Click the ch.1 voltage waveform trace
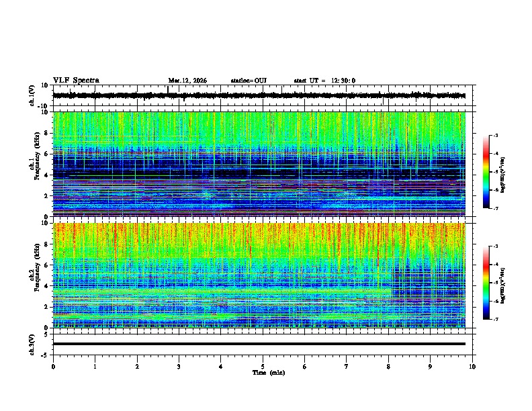The height and width of the screenshot is (411, 532). tap(259, 95)
